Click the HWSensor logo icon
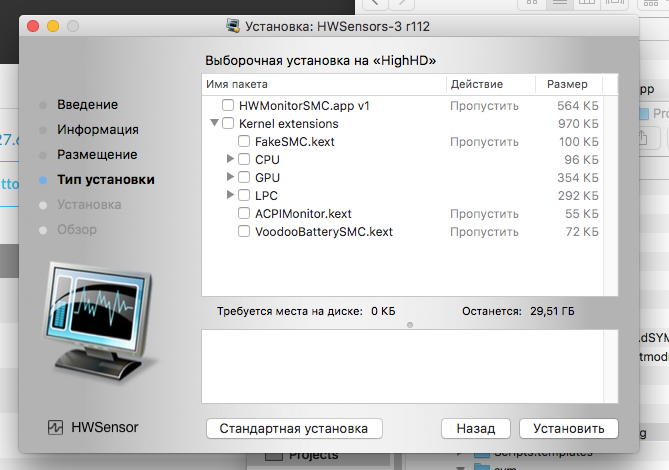Viewport: 669px width, 470px height. click(55, 427)
